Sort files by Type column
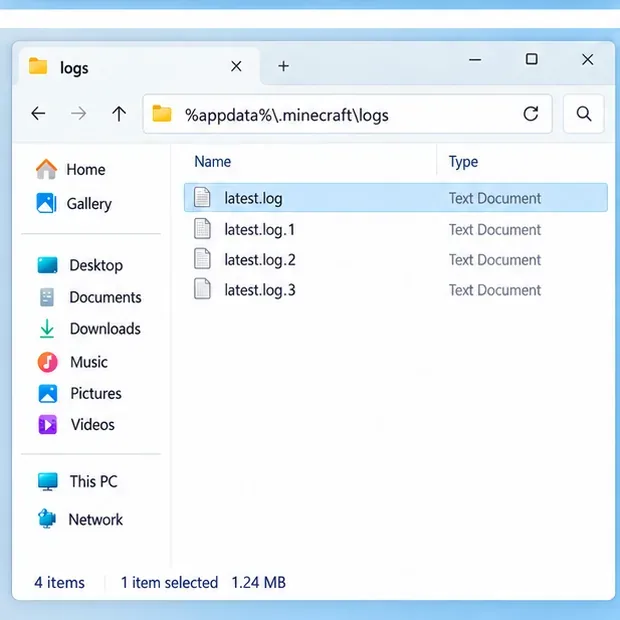Viewport: 620px width, 620px height. [x=463, y=162]
